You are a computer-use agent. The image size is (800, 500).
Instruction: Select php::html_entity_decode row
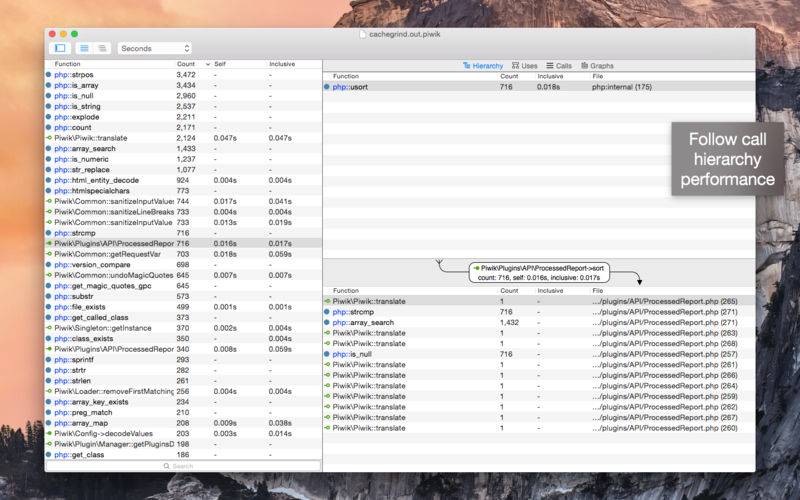point(183,180)
